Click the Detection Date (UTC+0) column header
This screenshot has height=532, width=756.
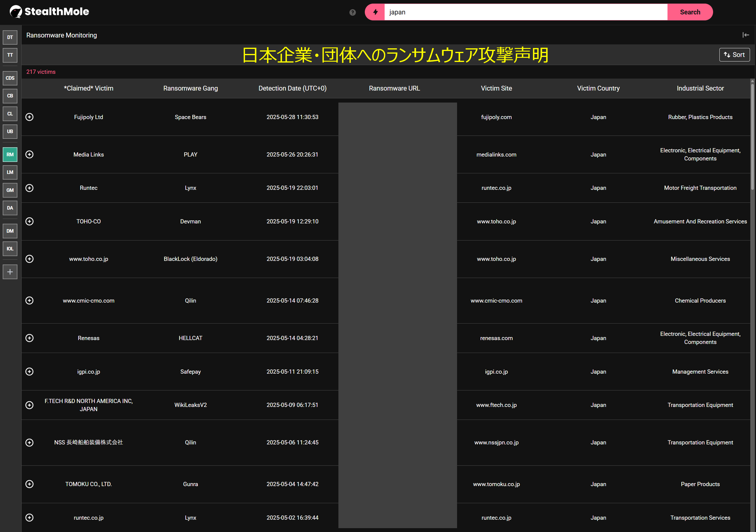[292, 88]
